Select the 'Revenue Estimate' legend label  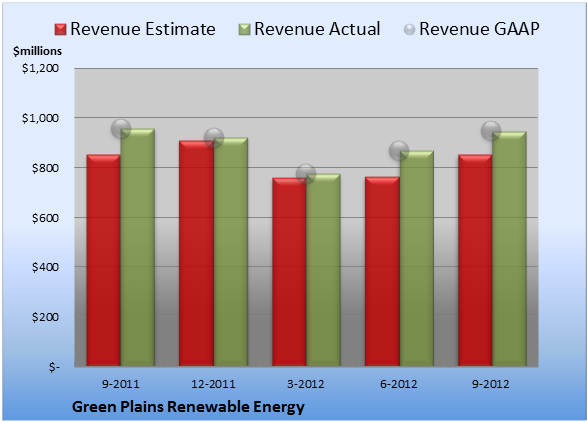tap(143, 29)
